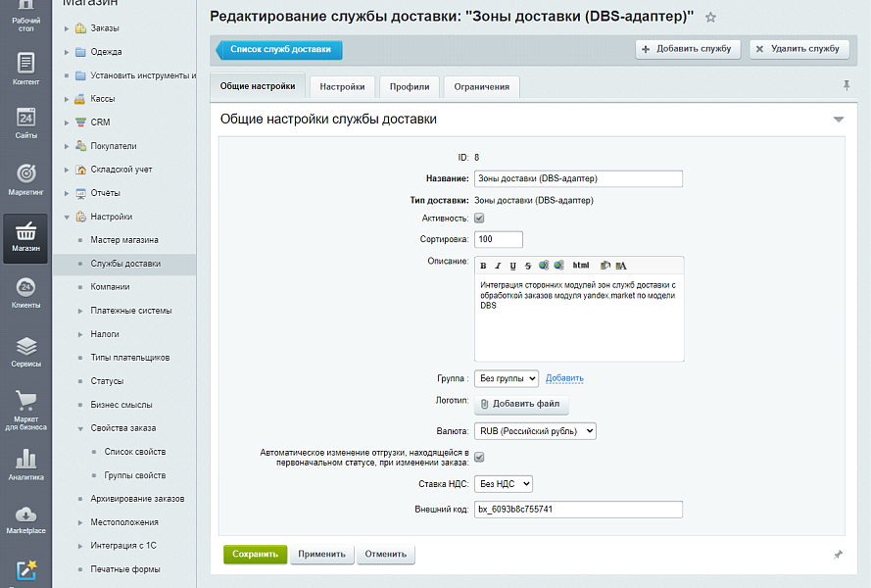Open the Клиенты section in the sidebar

pos(24,294)
